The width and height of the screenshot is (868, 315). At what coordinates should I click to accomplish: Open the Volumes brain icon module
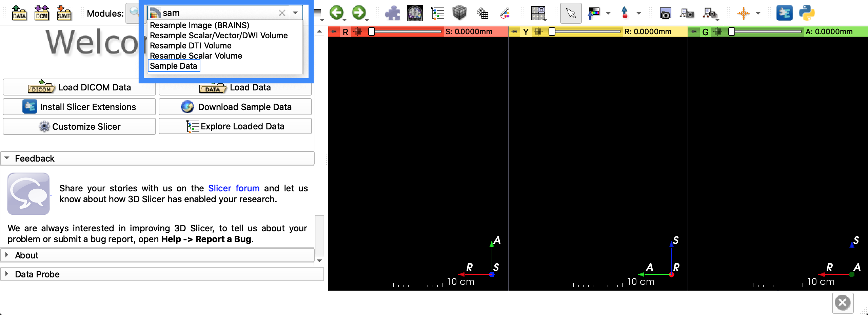pos(415,13)
